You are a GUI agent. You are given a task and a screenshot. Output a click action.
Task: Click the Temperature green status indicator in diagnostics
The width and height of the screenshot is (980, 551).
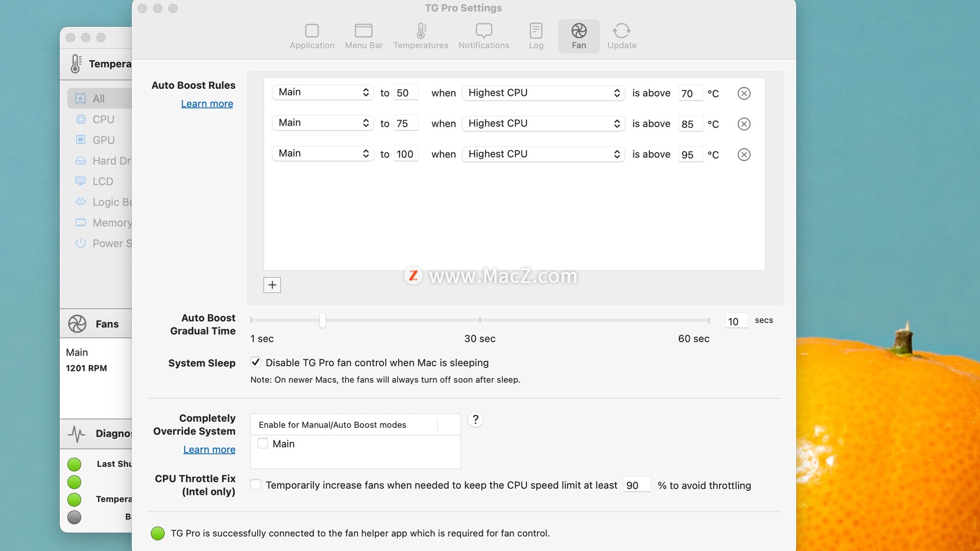pyautogui.click(x=75, y=499)
